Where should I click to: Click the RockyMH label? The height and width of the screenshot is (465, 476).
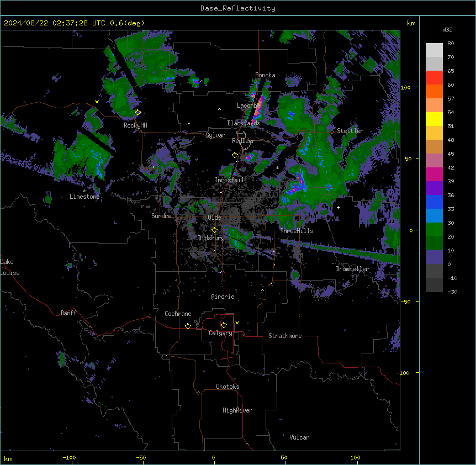click(135, 125)
